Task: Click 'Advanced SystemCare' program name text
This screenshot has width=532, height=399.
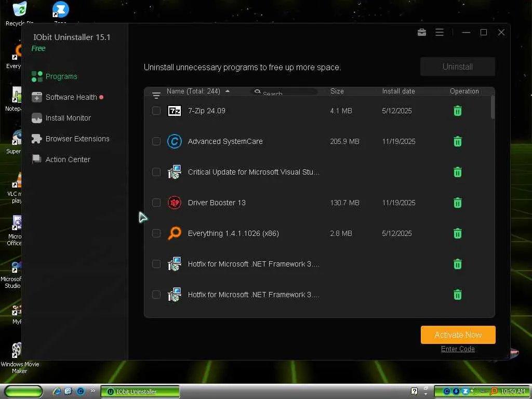Action: click(x=225, y=141)
